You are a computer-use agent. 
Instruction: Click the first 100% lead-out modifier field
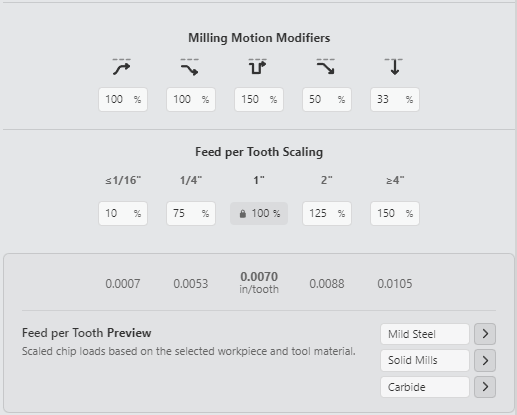point(123,99)
